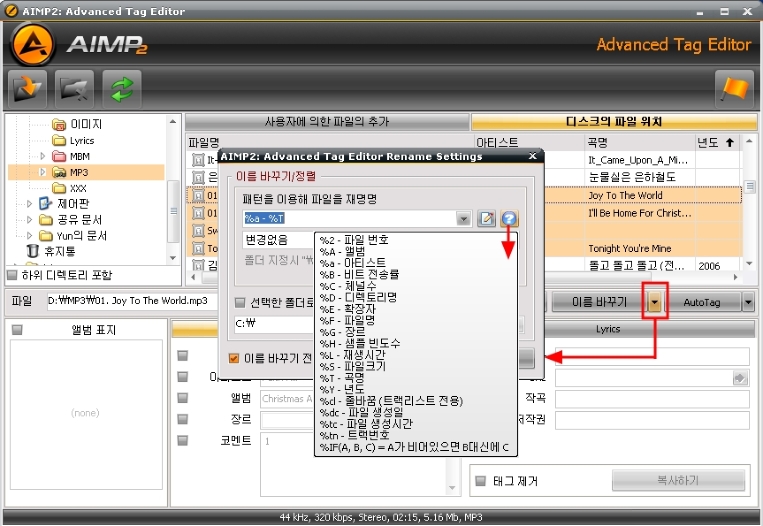Open the rename pattern dropdown arrow
The width and height of the screenshot is (763, 526).
coord(464,218)
